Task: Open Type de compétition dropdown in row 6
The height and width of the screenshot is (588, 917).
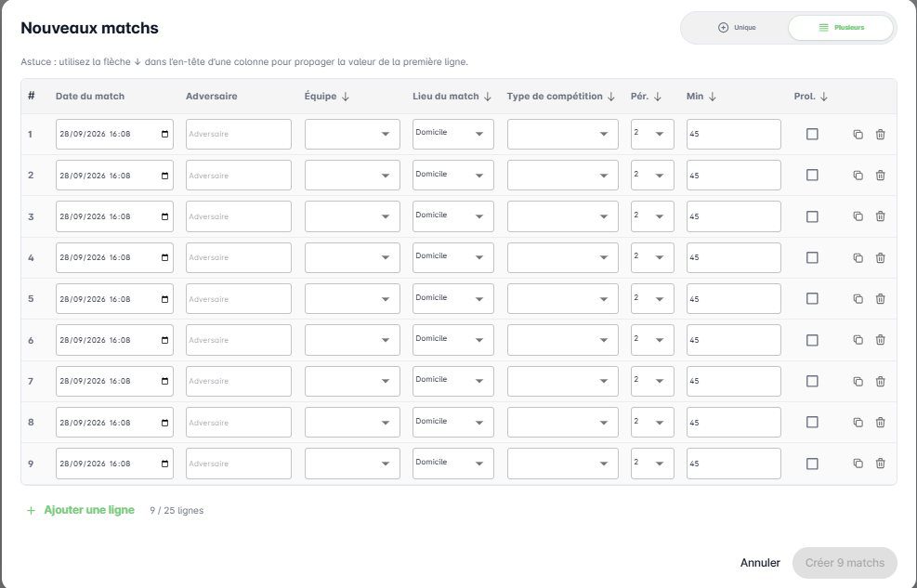Action: pos(563,340)
